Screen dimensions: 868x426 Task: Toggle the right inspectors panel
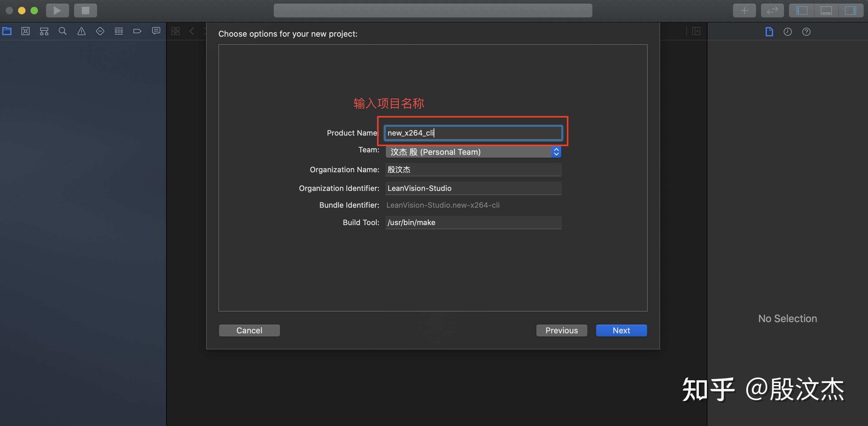(x=850, y=11)
